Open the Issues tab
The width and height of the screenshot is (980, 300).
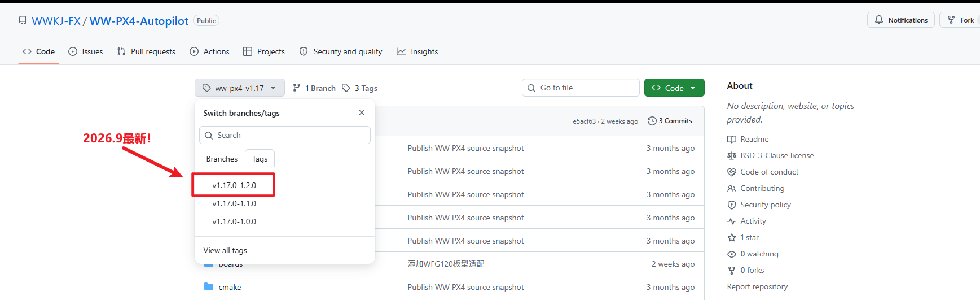(86, 51)
